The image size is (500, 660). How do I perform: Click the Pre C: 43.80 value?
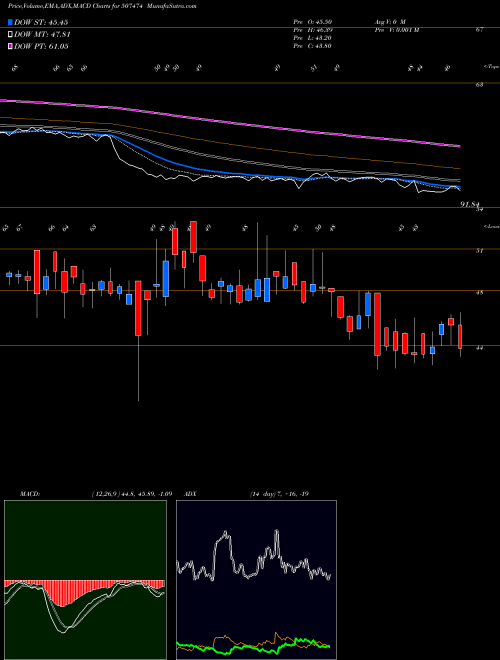click(x=312, y=46)
